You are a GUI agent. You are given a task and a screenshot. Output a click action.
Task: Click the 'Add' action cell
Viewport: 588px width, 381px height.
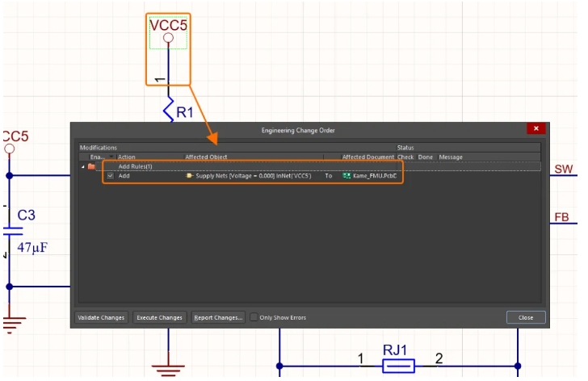pyautogui.click(x=124, y=175)
